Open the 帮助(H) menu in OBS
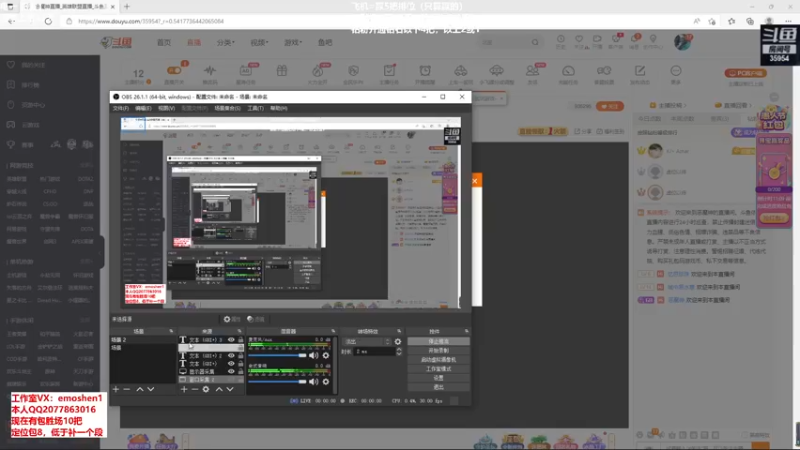 coord(279,108)
